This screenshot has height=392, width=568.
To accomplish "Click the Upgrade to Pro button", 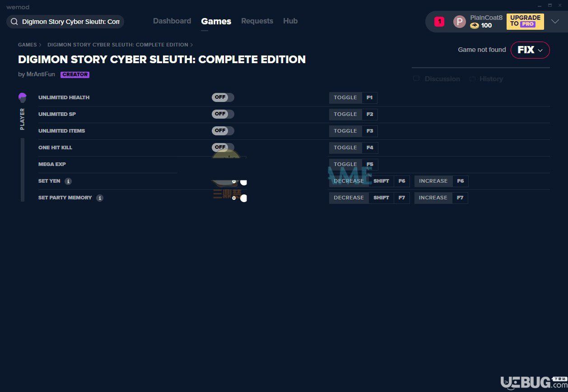I will point(525,21).
